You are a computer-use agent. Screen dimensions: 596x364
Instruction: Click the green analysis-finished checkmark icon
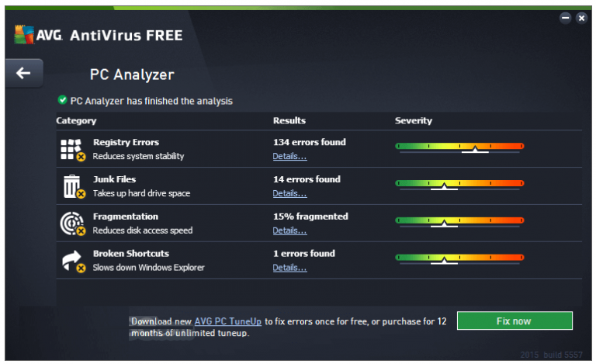coord(62,100)
